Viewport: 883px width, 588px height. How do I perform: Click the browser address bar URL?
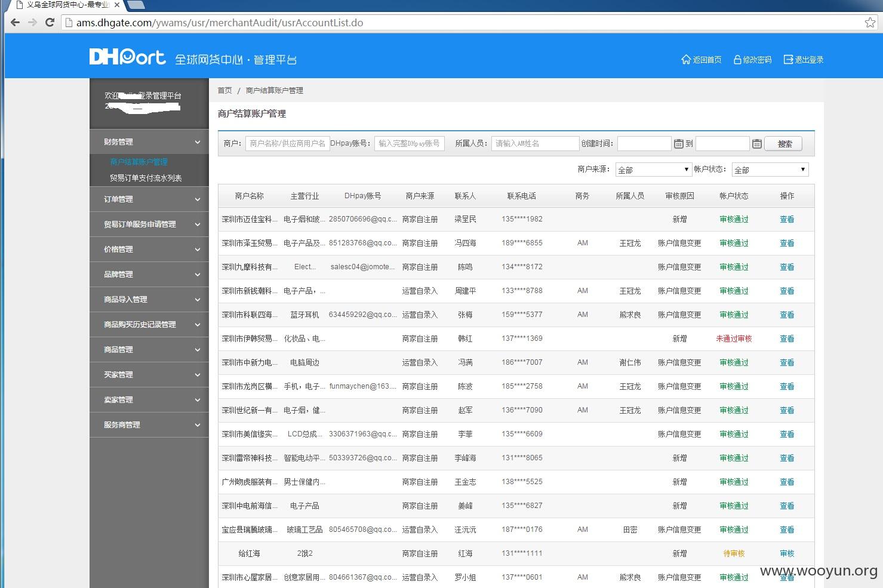click(220, 23)
